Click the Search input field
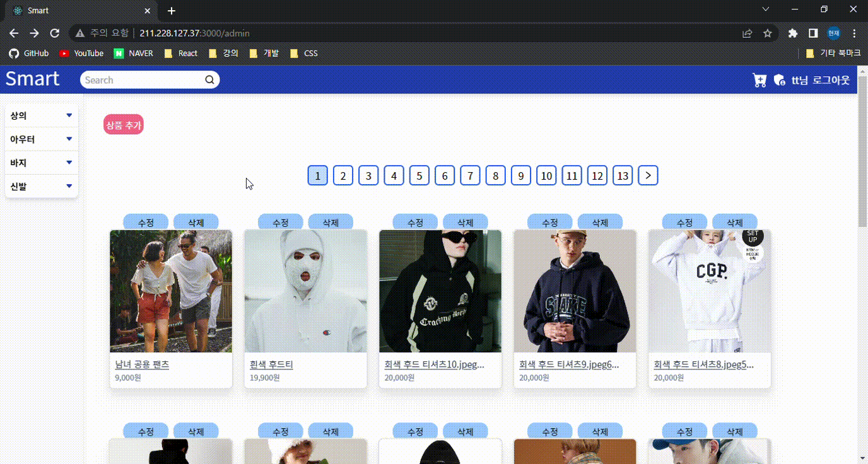Image resolution: width=868 pixels, height=464 pixels. coord(143,80)
